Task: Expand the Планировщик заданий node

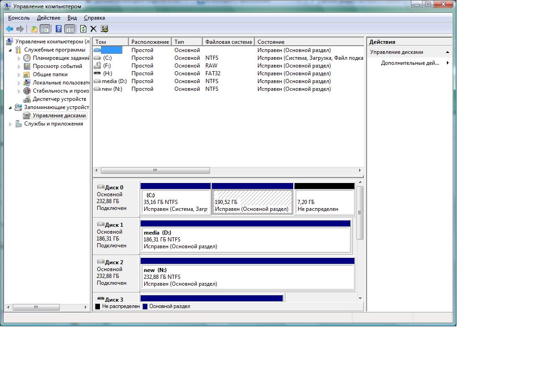Action: coord(19,58)
